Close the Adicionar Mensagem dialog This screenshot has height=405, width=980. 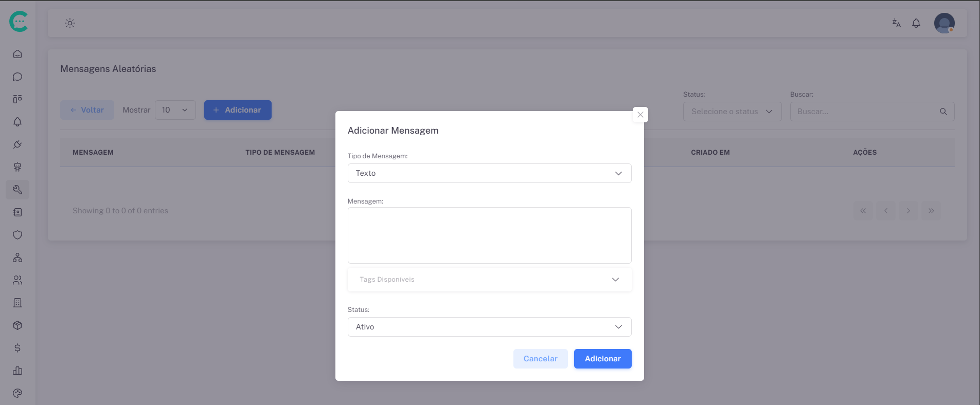(x=640, y=115)
